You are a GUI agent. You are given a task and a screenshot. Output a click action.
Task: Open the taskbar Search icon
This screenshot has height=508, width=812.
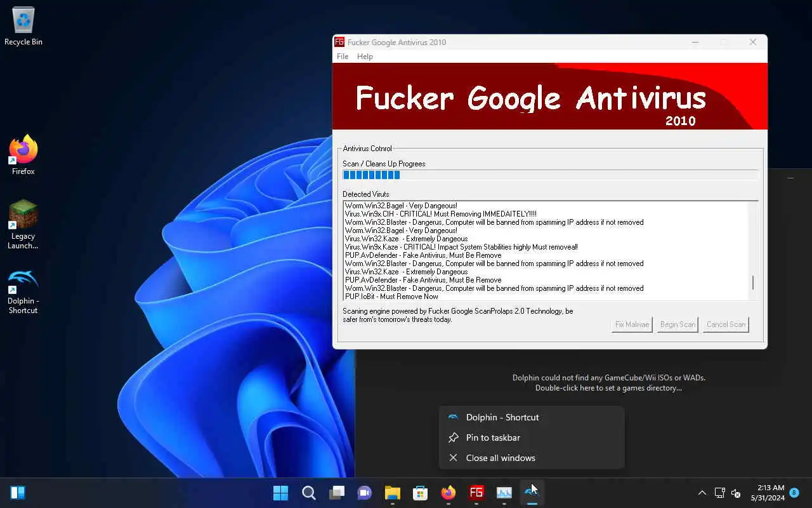[308, 493]
